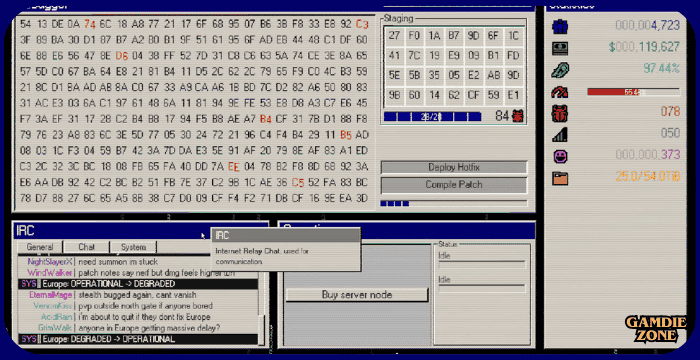Click the IRC panel title bar

[141, 231]
